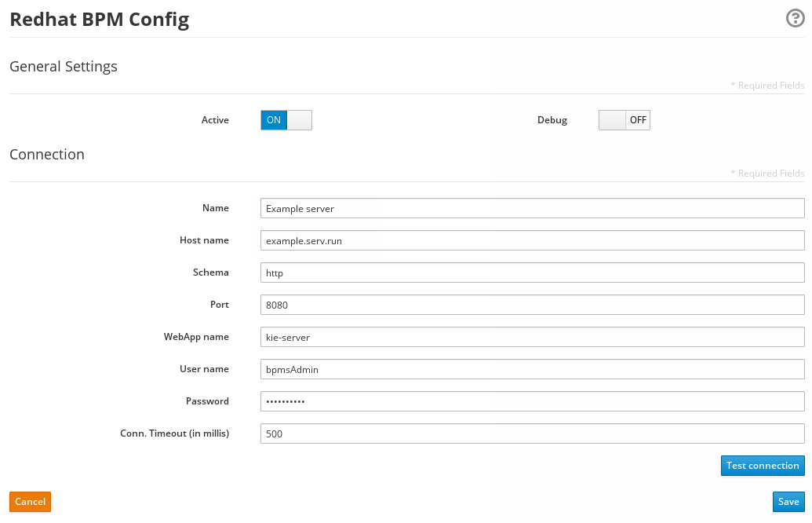Image resolution: width=812 pixels, height=523 pixels.
Task: Click the Conn. Timeout field showing 500
Action: (x=533, y=433)
